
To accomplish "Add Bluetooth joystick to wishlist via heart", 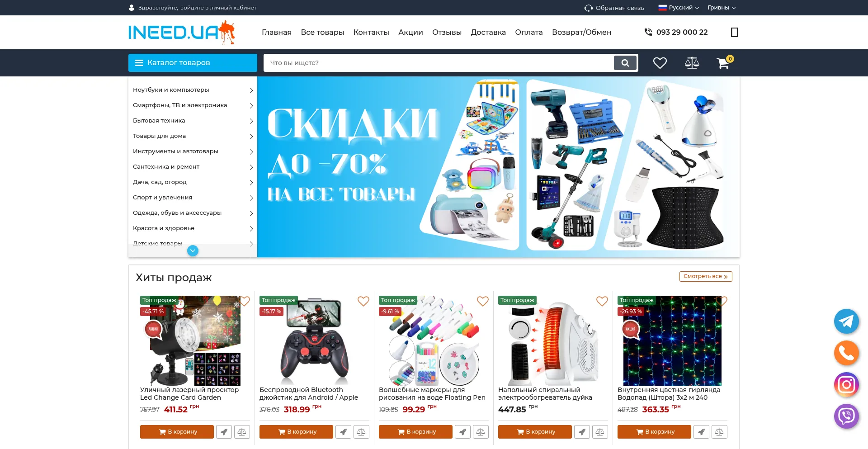I will tap(363, 301).
